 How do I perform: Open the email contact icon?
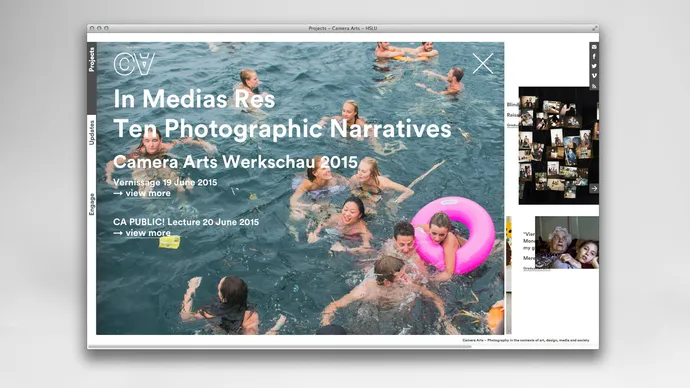pyautogui.click(x=594, y=47)
